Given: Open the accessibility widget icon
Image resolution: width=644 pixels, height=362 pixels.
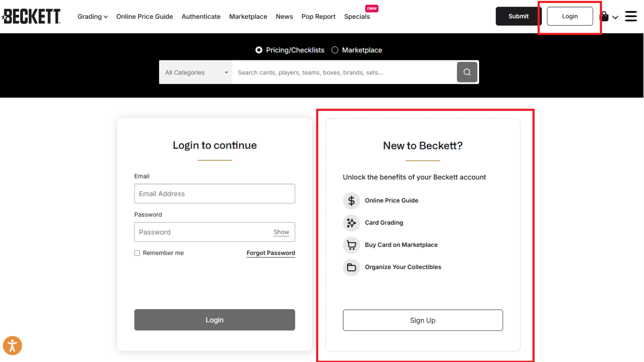Looking at the screenshot, I should point(12,345).
